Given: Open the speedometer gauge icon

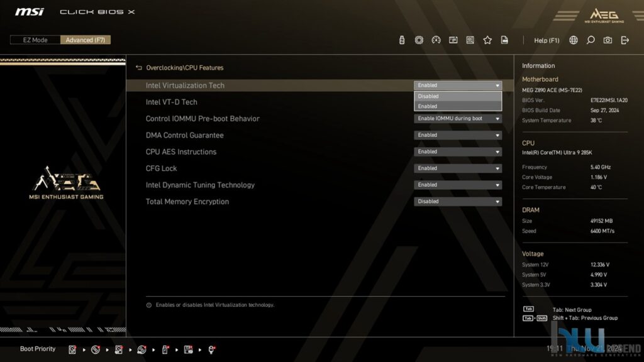Looking at the screenshot, I should pyautogui.click(x=436, y=40).
